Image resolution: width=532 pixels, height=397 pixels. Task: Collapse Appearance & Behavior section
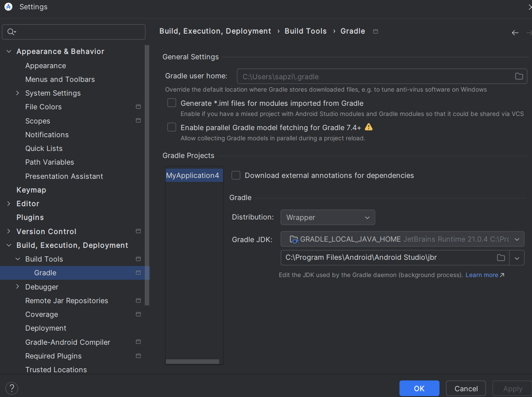(9, 51)
